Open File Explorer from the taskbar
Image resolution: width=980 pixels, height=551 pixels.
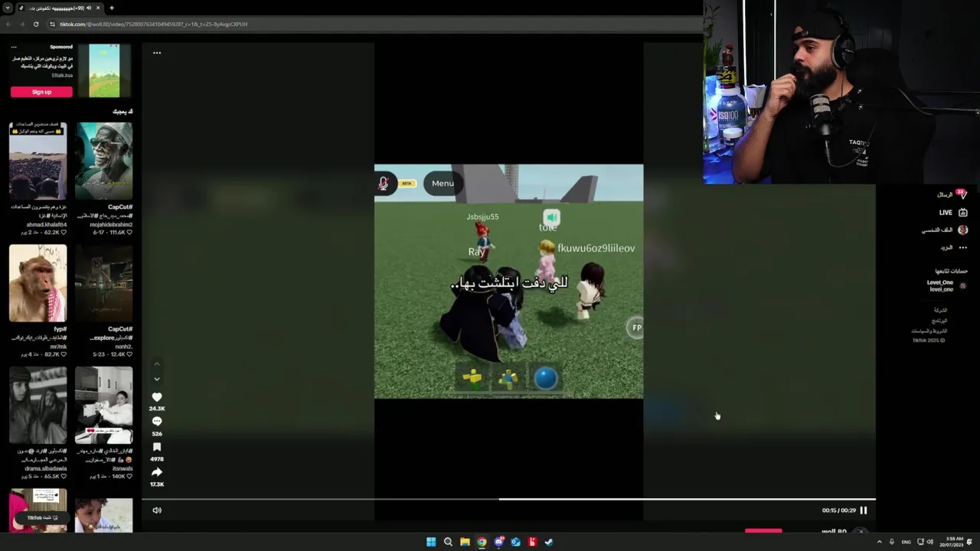click(465, 542)
